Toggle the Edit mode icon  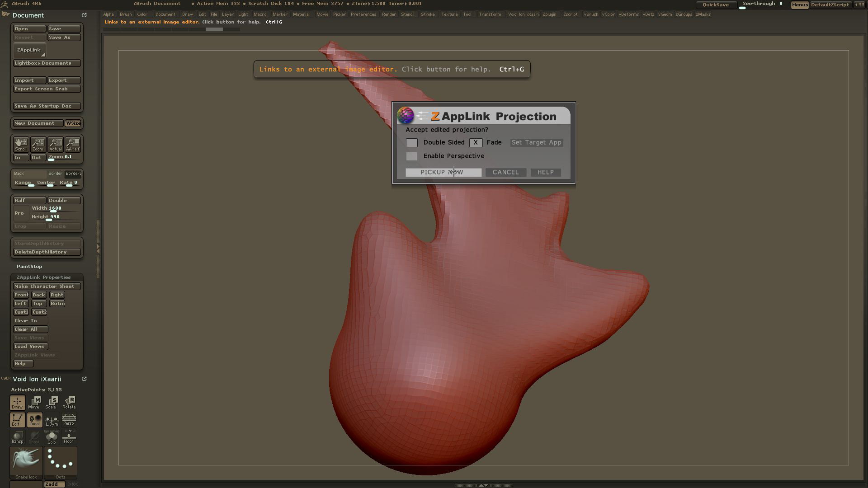click(x=17, y=420)
